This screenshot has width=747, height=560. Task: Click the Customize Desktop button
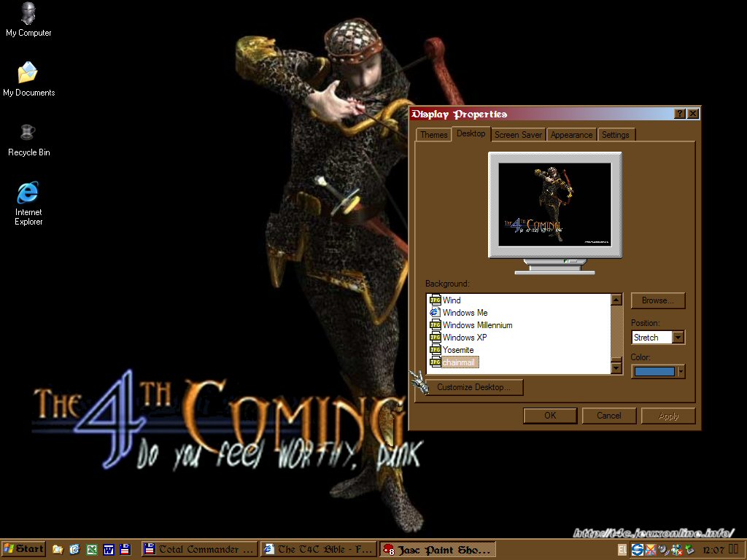click(474, 387)
